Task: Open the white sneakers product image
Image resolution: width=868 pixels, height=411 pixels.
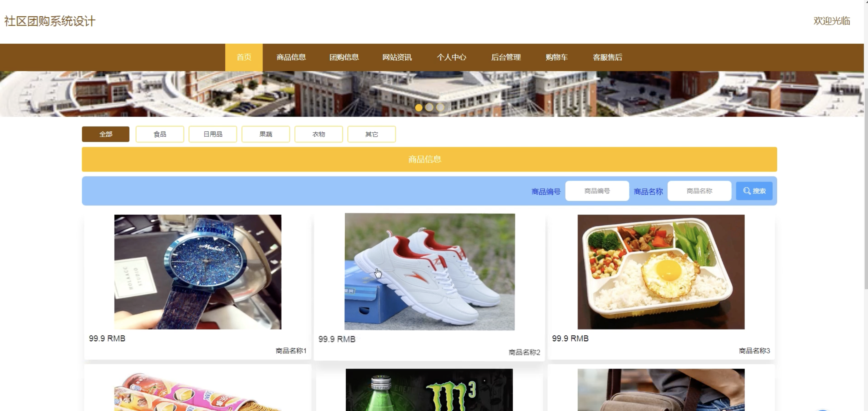Action: tap(430, 272)
